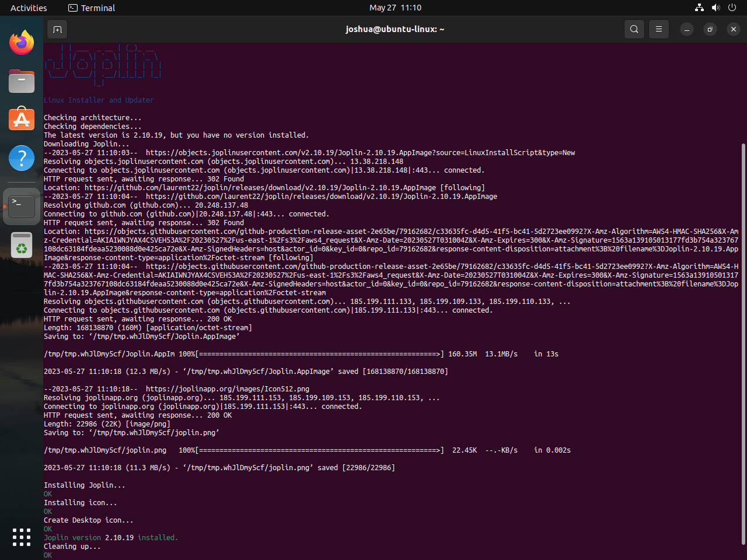Click the joshua@ubuntu-linux window title

395,29
